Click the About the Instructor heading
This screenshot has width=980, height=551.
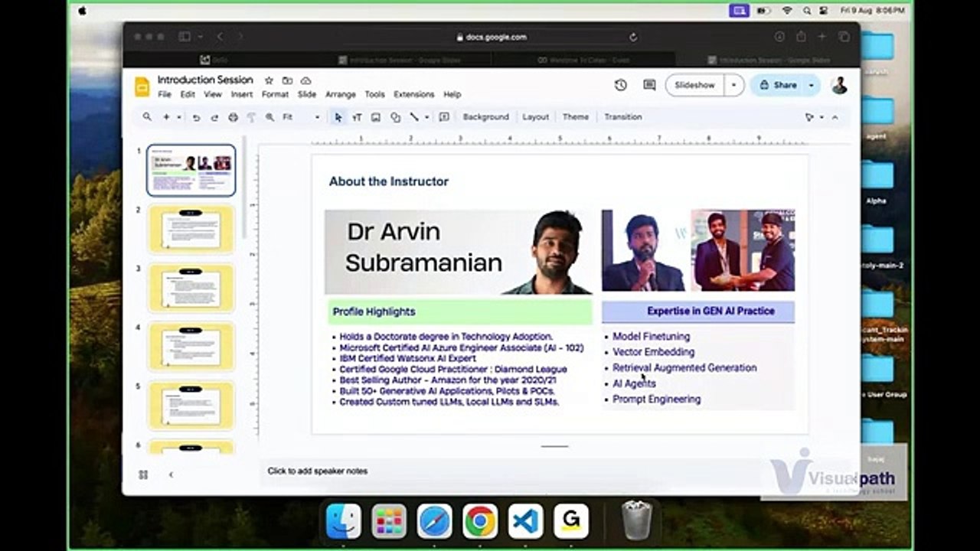pyautogui.click(x=389, y=181)
